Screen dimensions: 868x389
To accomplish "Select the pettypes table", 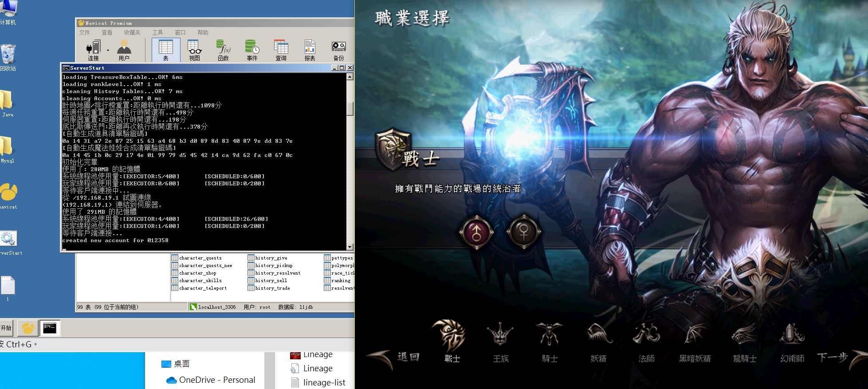I will point(339,258).
